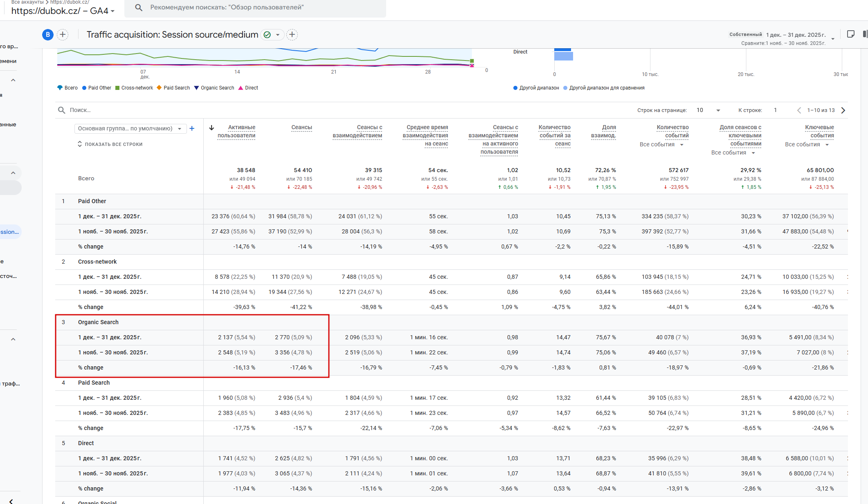Open the date range picker 1 дек. – 31 дек.
Viewport: 868px width, 504px height.
coord(796,35)
